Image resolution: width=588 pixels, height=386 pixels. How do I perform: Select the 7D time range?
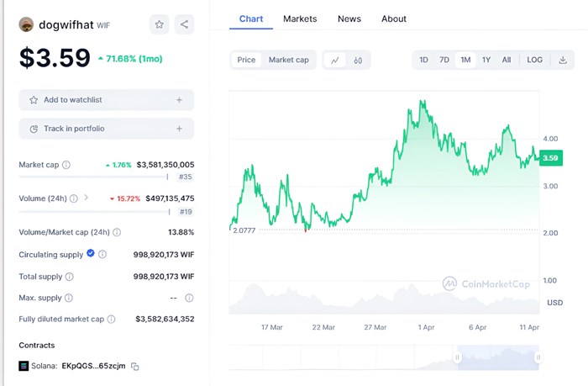pyautogui.click(x=444, y=60)
